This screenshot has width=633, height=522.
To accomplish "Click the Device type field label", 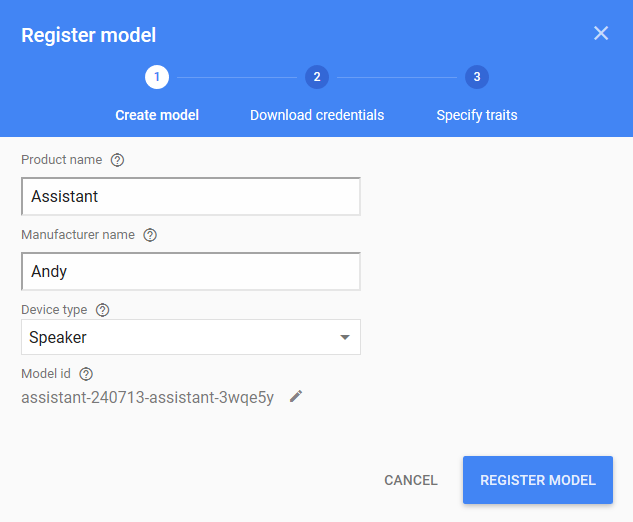I will pos(54,310).
